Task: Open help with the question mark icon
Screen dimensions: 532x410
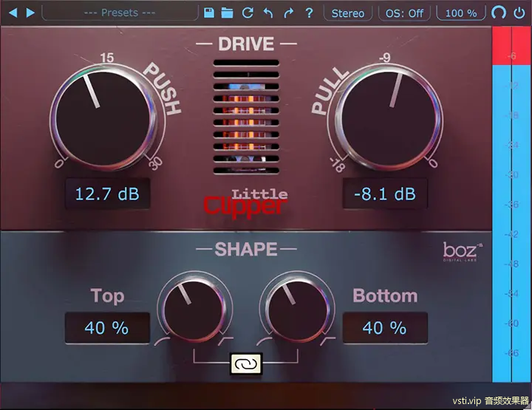Action: point(309,13)
